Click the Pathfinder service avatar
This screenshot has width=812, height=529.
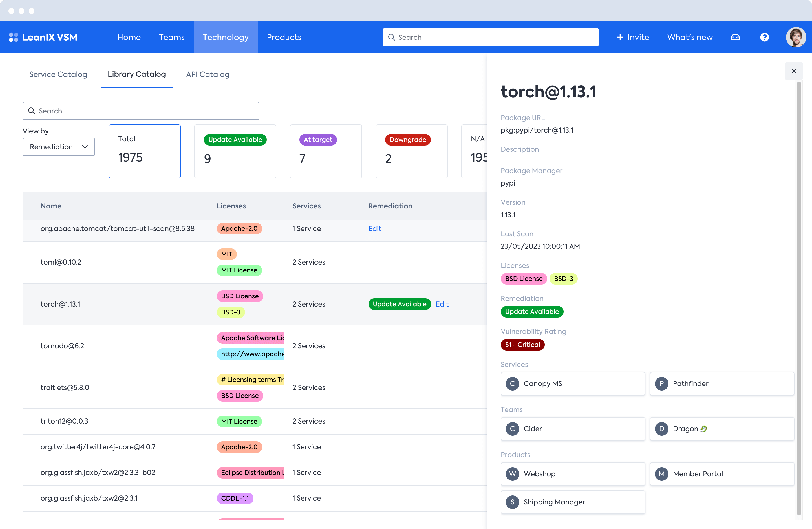tap(661, 383)
